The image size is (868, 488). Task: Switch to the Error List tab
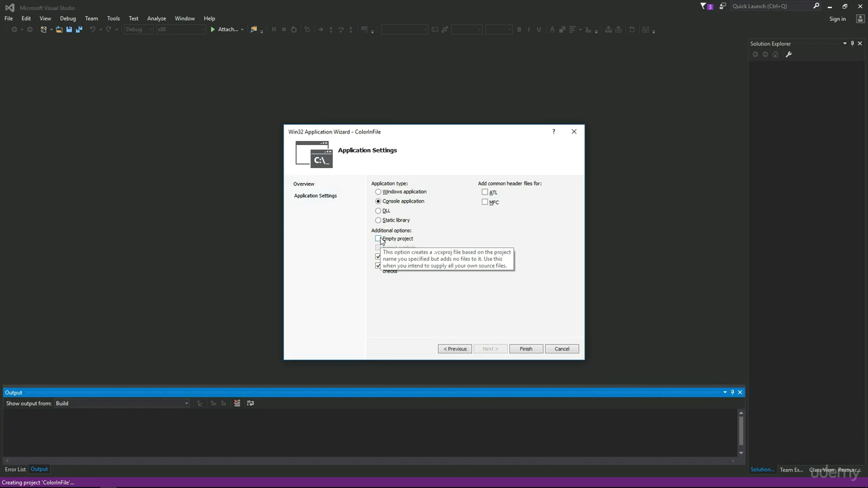point(15,469)
